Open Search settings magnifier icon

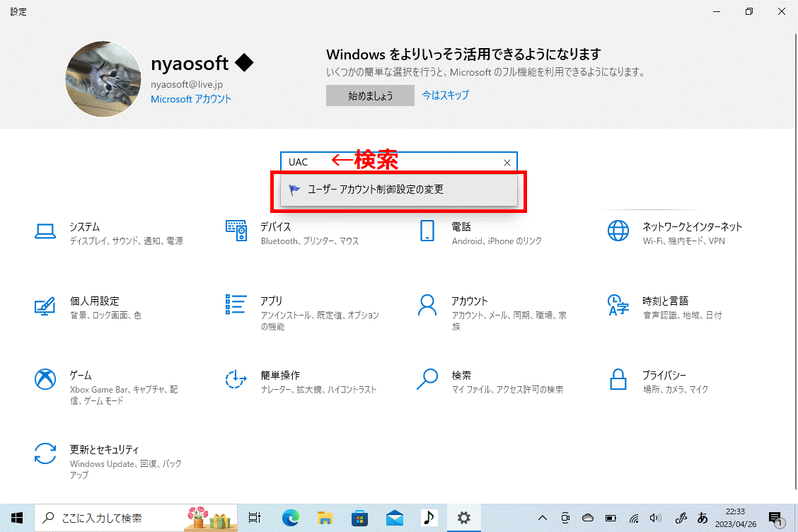pyautogui.click(x=427, y=379)
